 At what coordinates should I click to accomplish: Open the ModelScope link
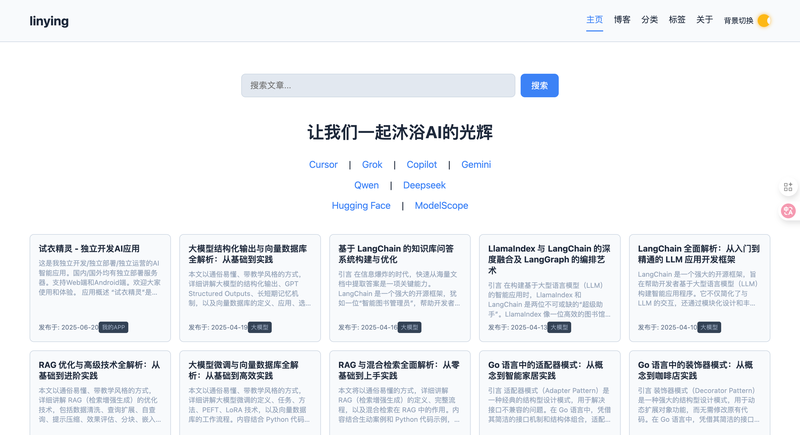click(x=441, y=206)
